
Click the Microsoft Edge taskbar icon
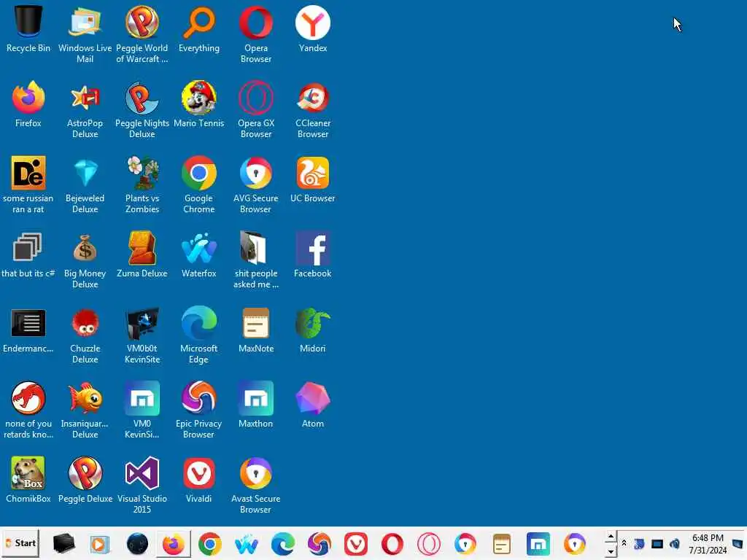[x=282, y=544]
